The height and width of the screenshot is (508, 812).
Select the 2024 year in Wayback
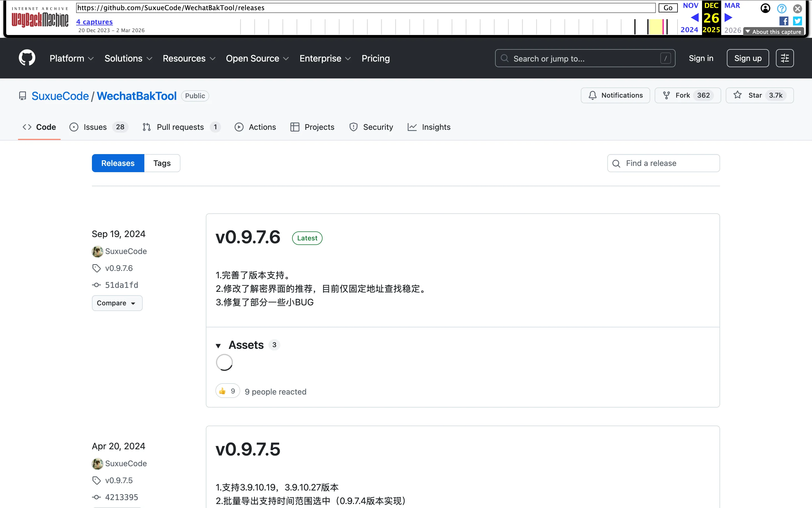689,30
